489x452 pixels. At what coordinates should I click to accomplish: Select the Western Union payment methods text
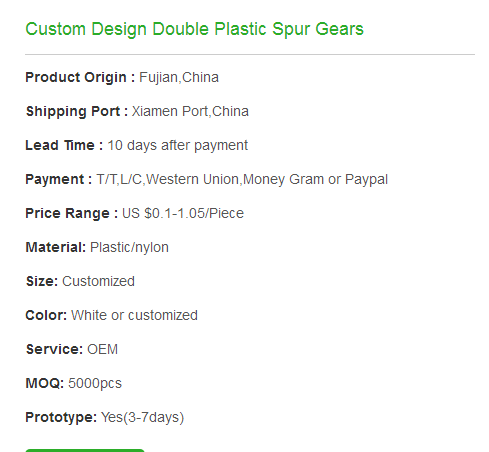tap(242, 180)
